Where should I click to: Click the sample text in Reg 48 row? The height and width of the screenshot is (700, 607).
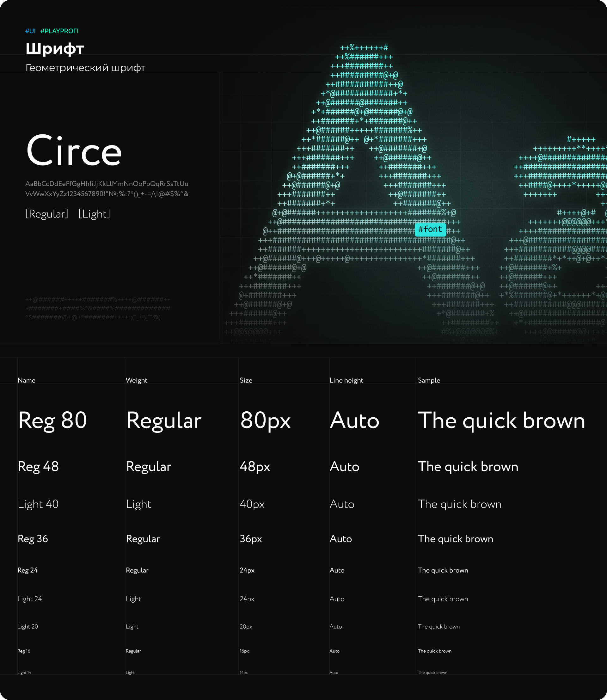[x=468, y=467]
